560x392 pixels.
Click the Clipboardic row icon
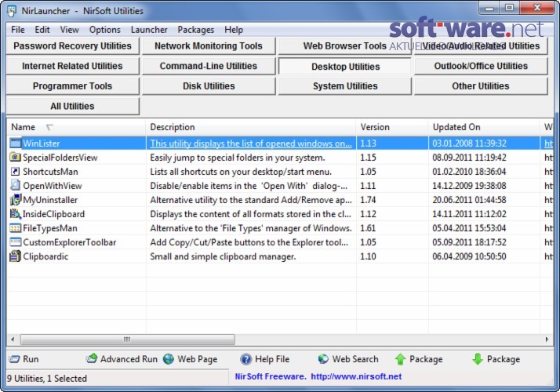[x=16, y=256]
